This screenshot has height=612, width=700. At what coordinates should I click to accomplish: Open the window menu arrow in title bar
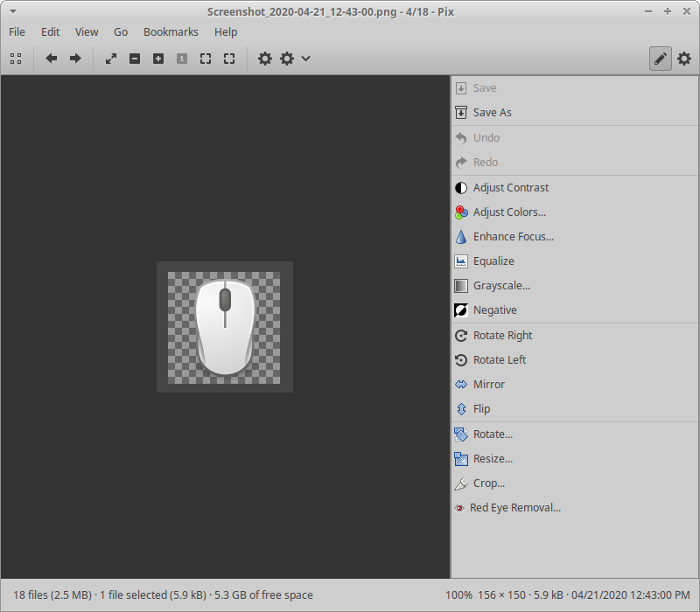(12, 11)
